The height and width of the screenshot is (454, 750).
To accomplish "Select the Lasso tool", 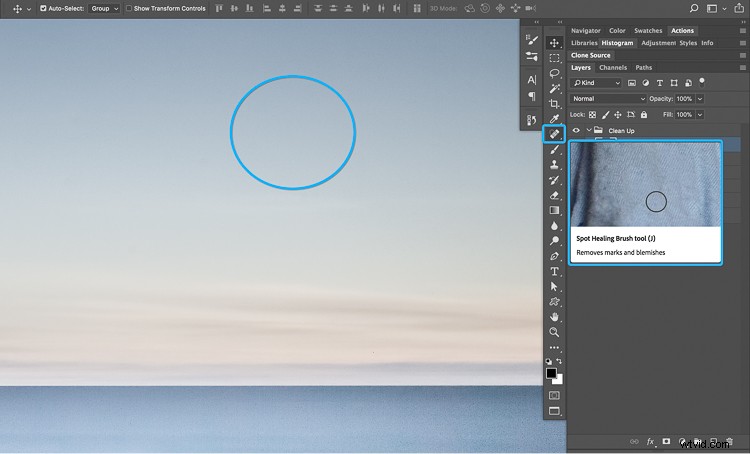I will [554, 73].
